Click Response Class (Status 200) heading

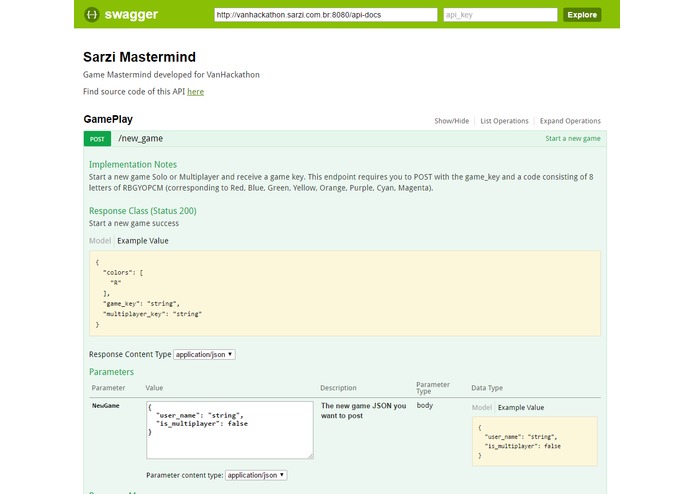pos(142,211)
